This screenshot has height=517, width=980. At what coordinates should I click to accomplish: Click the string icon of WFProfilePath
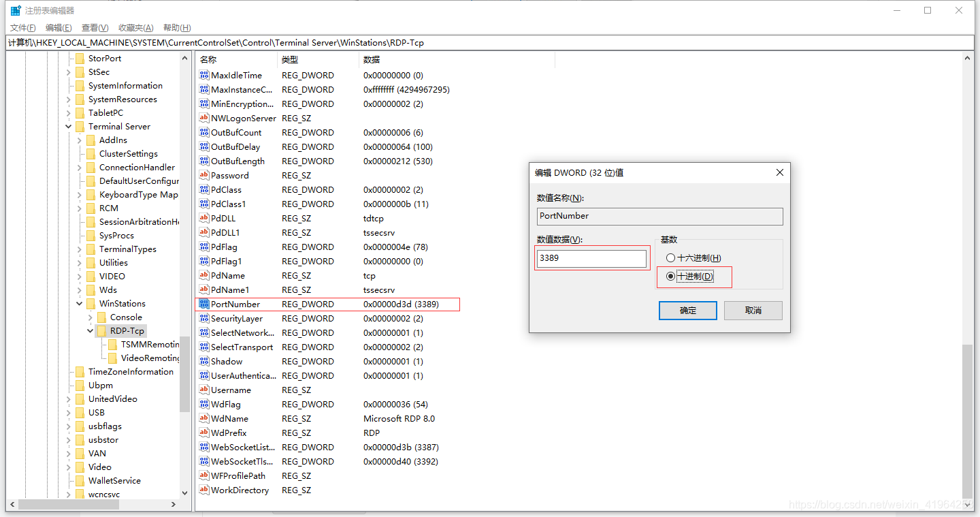tap(204, 475)
